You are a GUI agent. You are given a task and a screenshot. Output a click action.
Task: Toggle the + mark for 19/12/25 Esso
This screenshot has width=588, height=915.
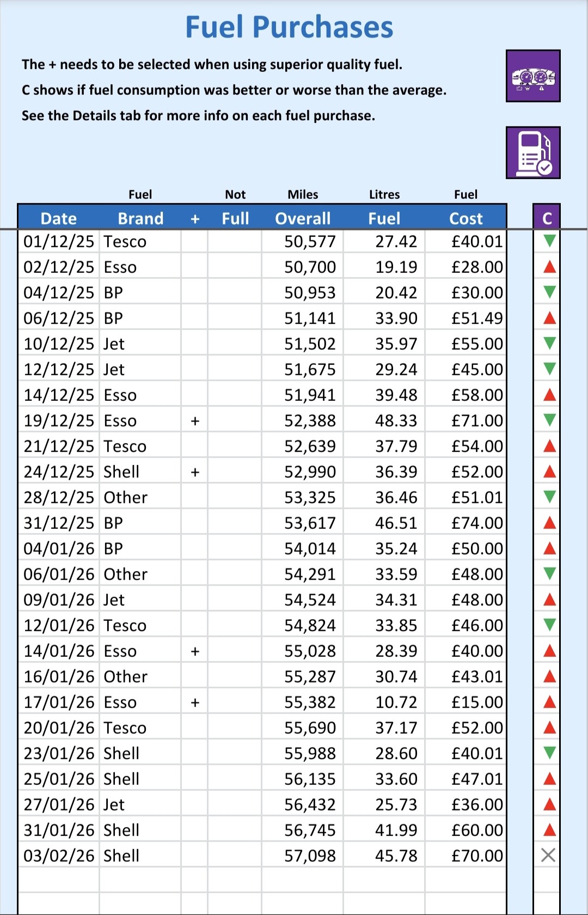click(x=194, y=421)
